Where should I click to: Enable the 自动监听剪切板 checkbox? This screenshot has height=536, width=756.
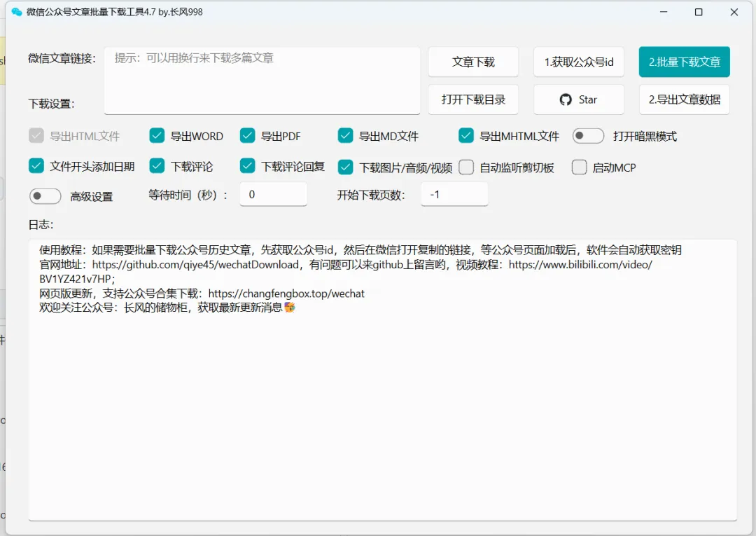(x=465, y=167)
